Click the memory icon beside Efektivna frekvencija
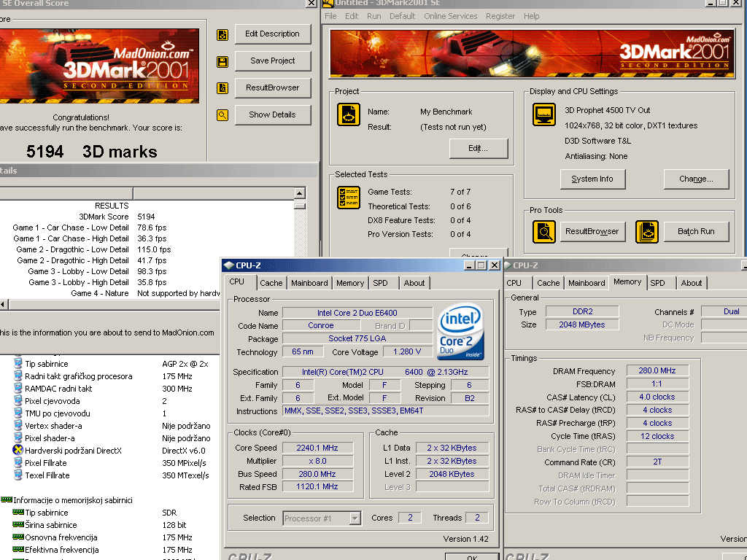Screen dimensions: 747x560 18,549
